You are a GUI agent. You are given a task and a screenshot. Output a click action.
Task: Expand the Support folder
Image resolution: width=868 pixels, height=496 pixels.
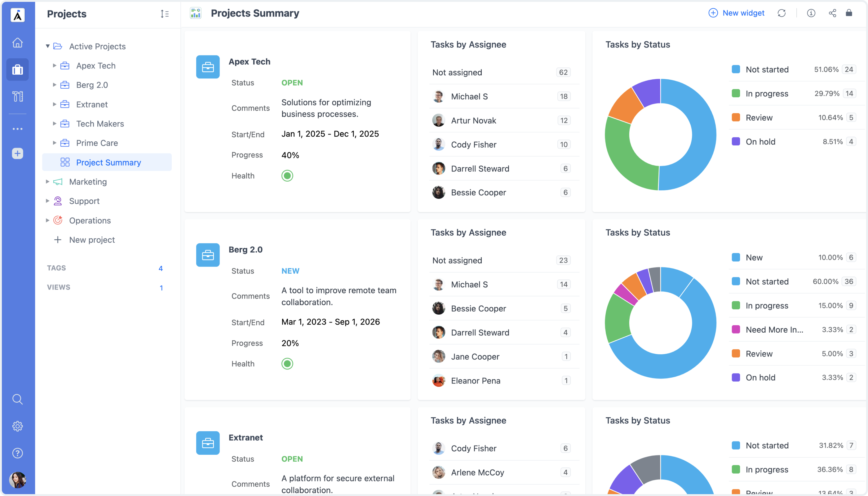(x=47, y=201)
